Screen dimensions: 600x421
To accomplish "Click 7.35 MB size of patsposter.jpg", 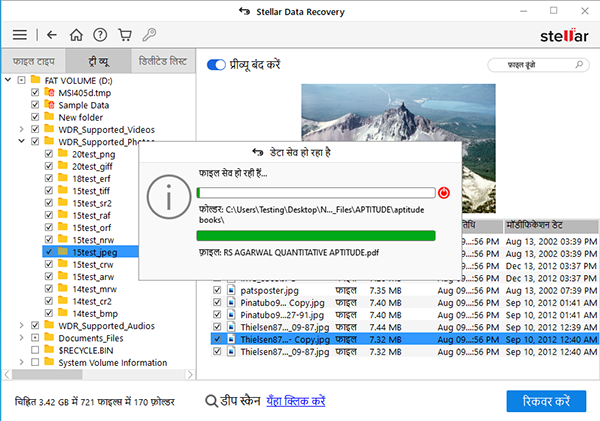I will 385,290.
